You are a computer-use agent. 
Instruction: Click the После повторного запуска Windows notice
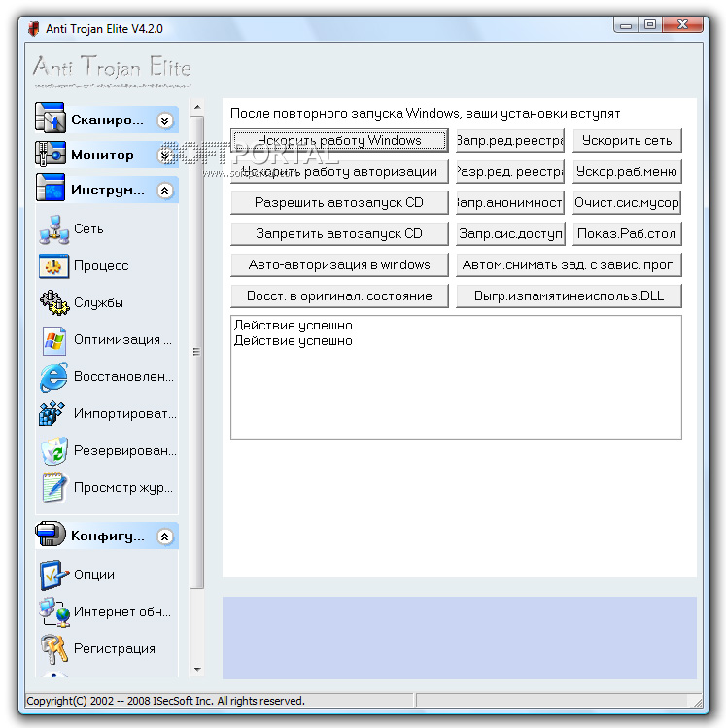click(x=425, y=114)
